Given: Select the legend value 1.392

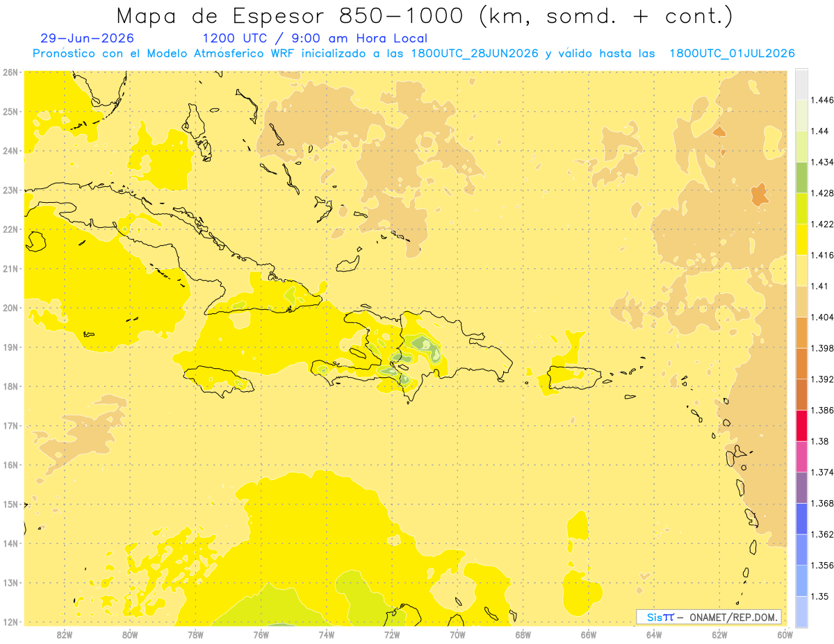Looking at the screenshot, I should pyautogui.click(x=821, y=379).
